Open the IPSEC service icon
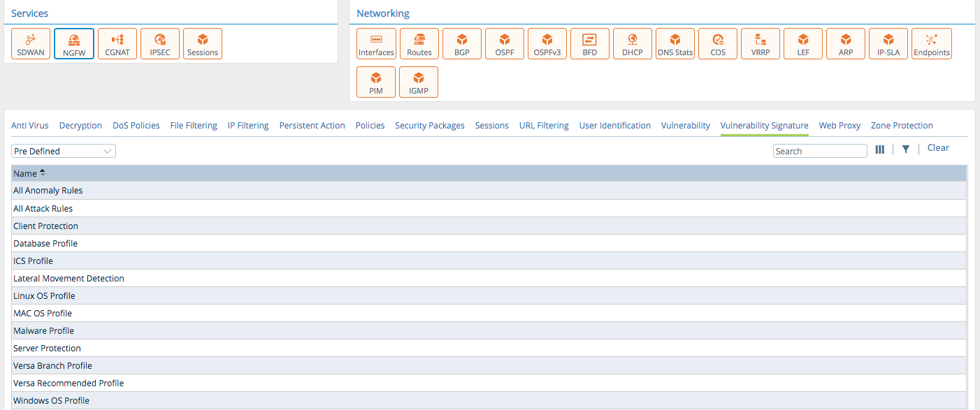The image size is (980, 410). coord(160,43)
